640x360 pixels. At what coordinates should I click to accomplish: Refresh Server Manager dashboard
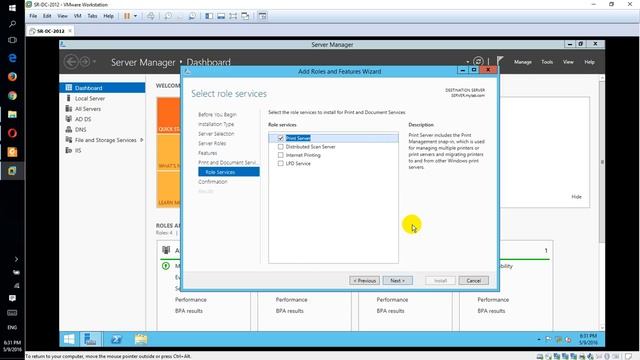point(478,62)
